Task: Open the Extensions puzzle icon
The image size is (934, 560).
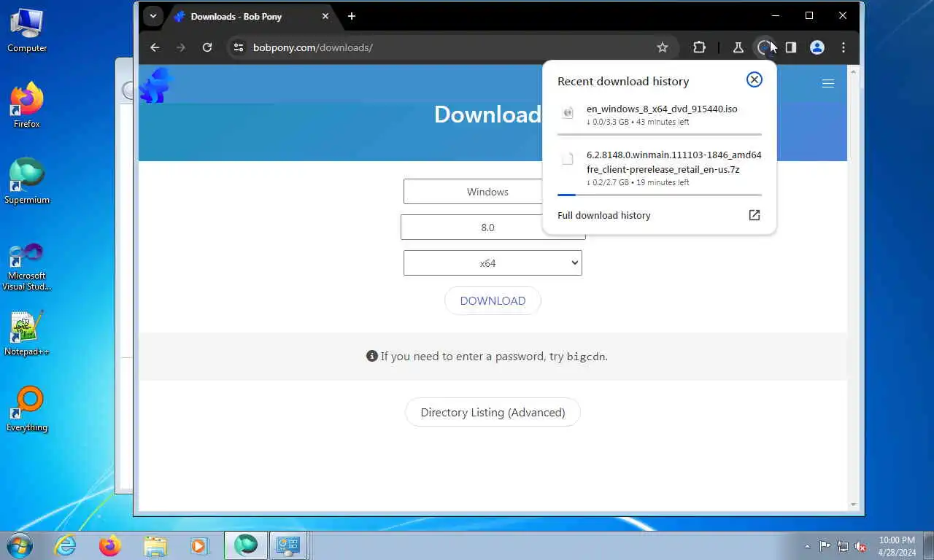Action: point(699,47)
